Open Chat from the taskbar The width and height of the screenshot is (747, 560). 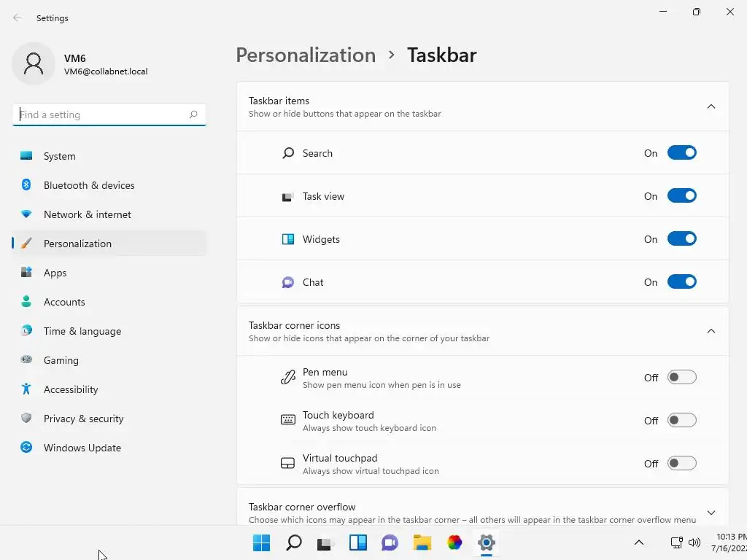pos(390,542)
